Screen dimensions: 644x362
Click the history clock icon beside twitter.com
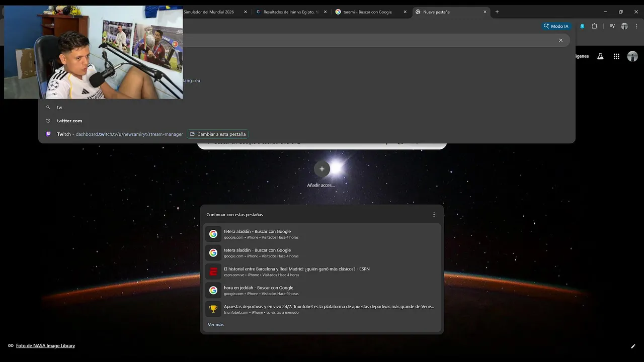pyautogui.click(x=48, y=121)
